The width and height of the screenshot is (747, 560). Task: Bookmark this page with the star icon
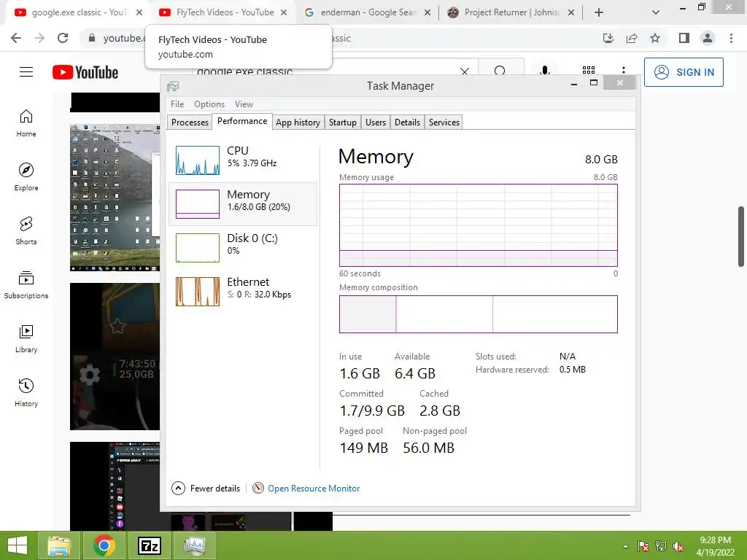coord(655,38)
